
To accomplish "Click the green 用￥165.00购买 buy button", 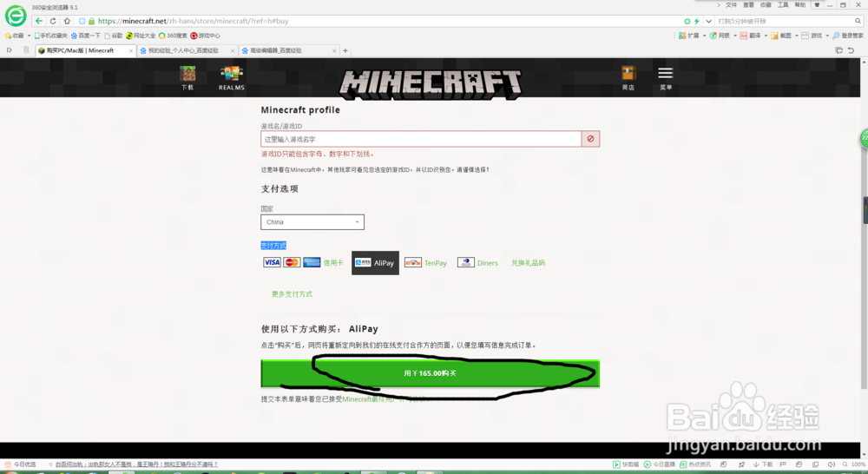I will pyautogui.click(x=431, y=373).
